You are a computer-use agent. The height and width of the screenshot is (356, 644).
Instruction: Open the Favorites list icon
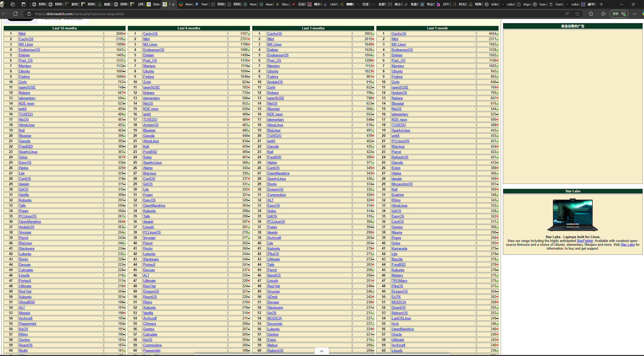point(603,14)
